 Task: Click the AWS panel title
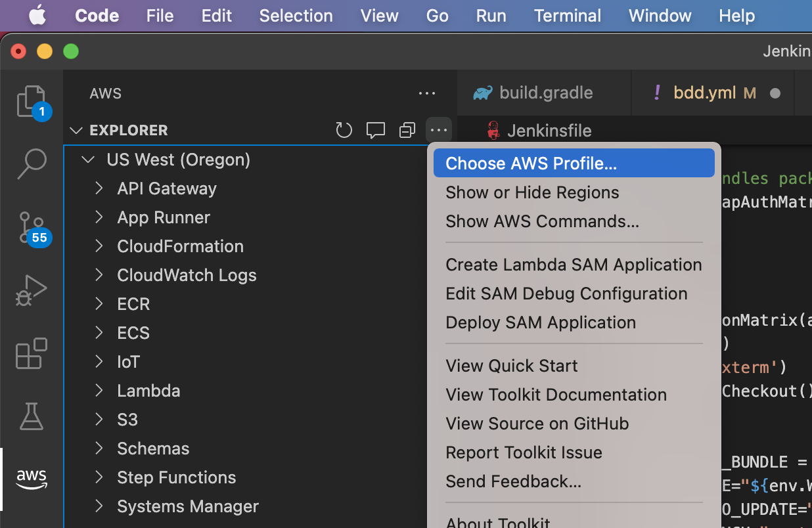[106, 93]
